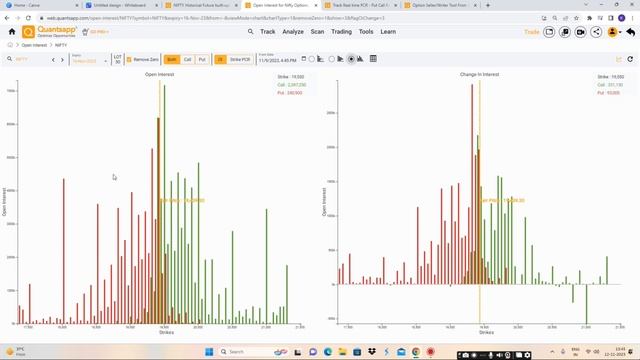Open the Open Interest breadcrumb link

pyautogui.click(x=34, y=45)
